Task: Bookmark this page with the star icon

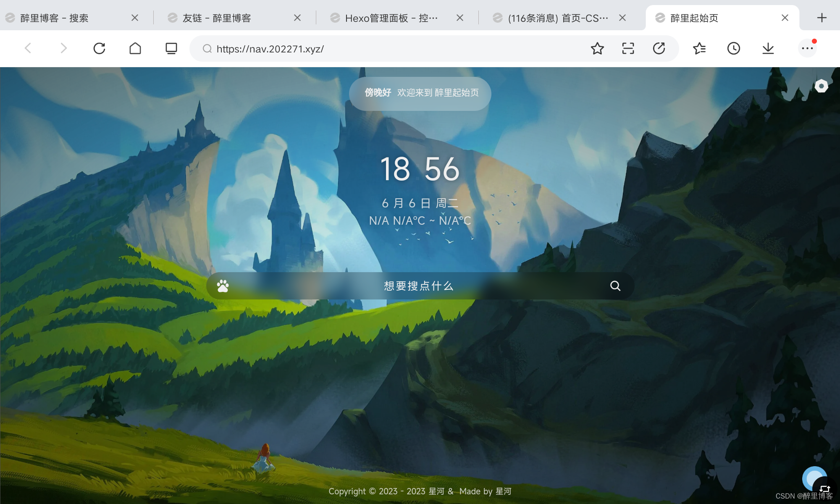Action: coord(597,48)
